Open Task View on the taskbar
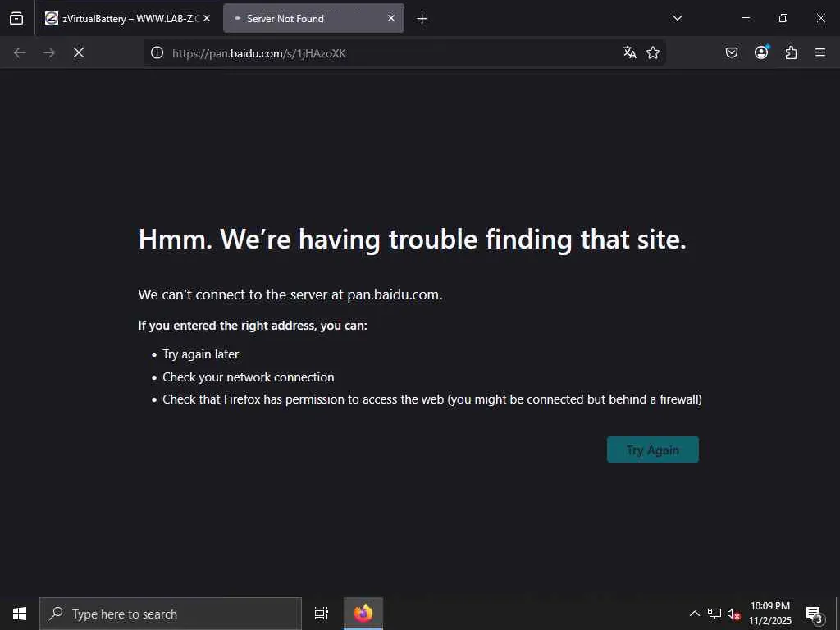This screenshot has height=630, width=840. pos(322,614)
